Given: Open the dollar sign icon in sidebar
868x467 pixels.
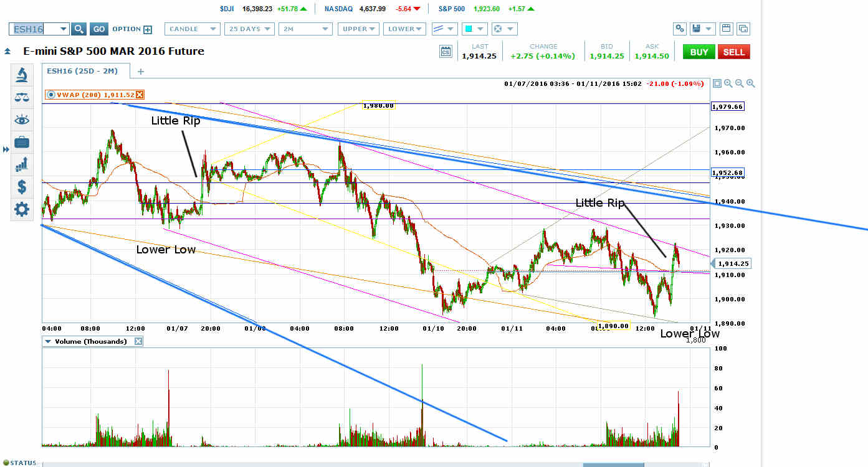Looking at the screenshot, I should point(22,186).
